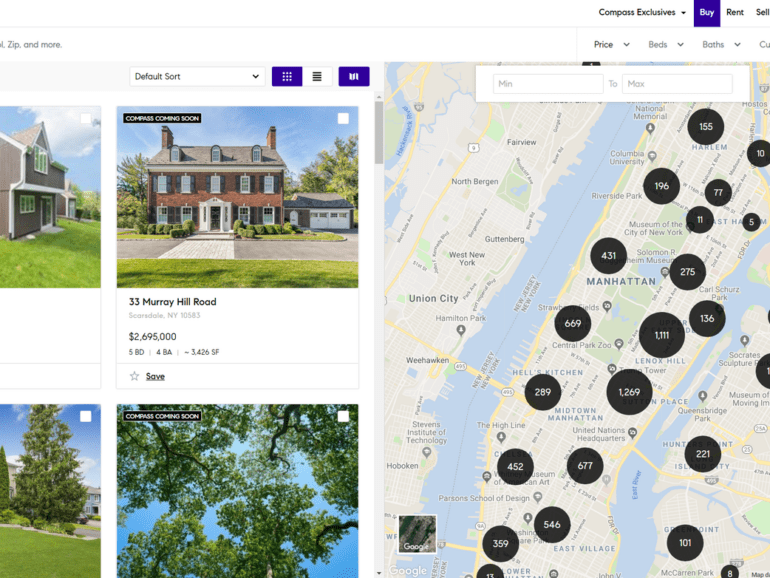The height and width of the screenshot is (578, 770).
Task: Open the 1,111 listings map cluster
Action: (x=661, y=335)
